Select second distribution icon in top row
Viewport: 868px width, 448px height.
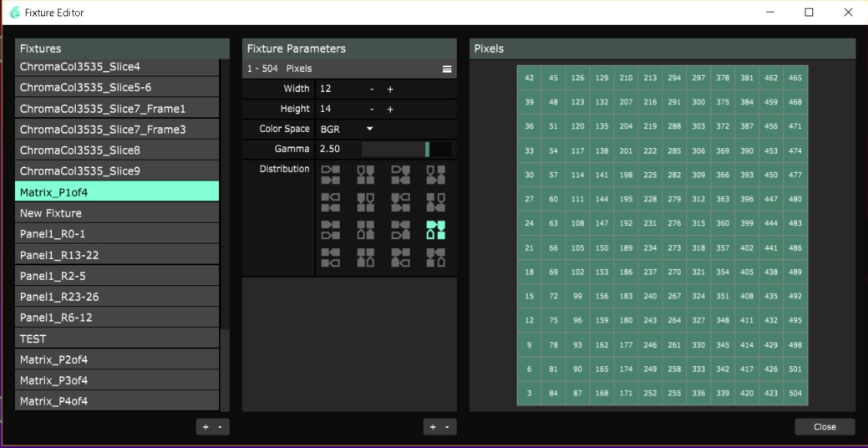tap(366, 175)
